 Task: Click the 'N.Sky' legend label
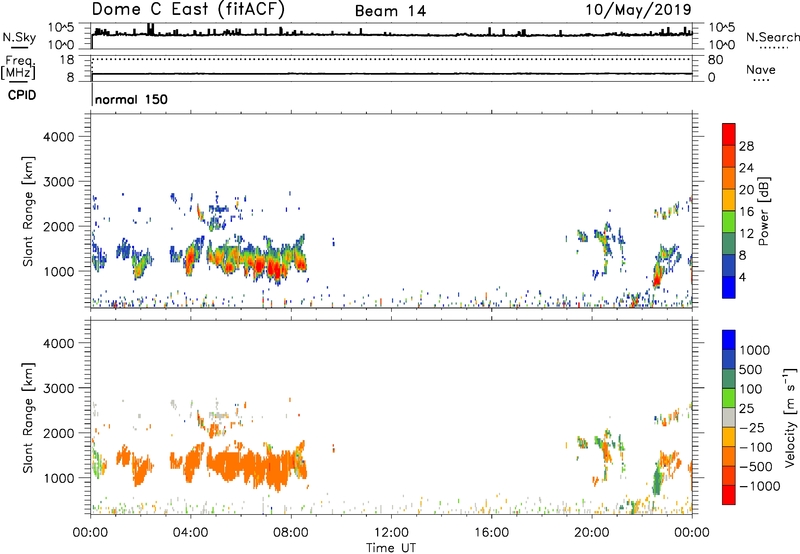[x=19, y=37]
